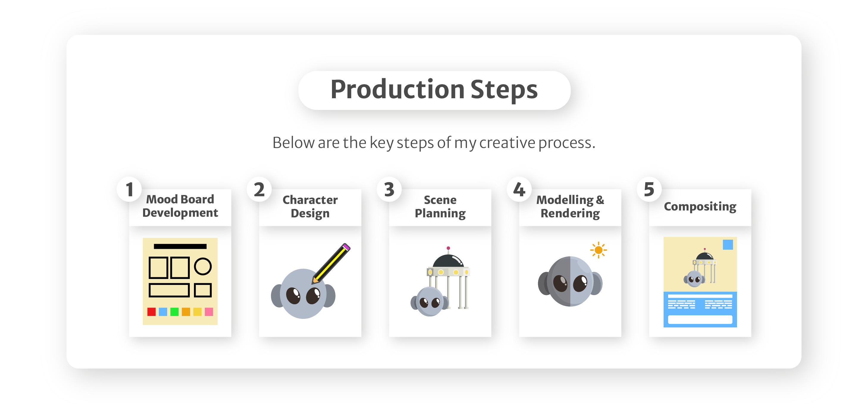Click the step number 5 badge
Viewport: 868px width, 404px height.
tap(649, 190)
